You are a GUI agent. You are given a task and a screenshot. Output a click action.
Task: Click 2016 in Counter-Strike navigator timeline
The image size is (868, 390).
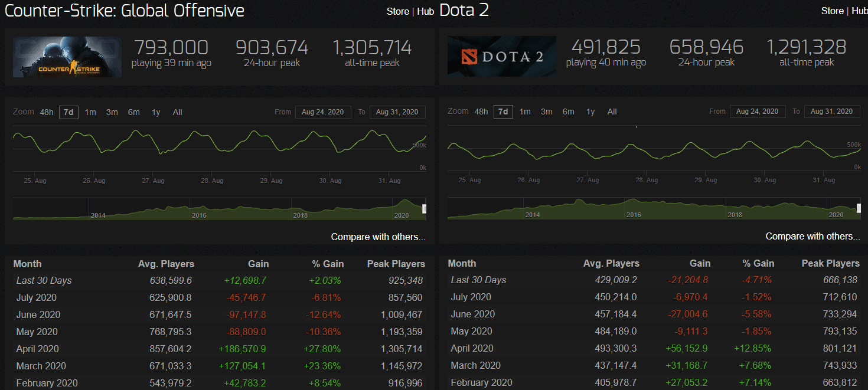click(199, 215)
